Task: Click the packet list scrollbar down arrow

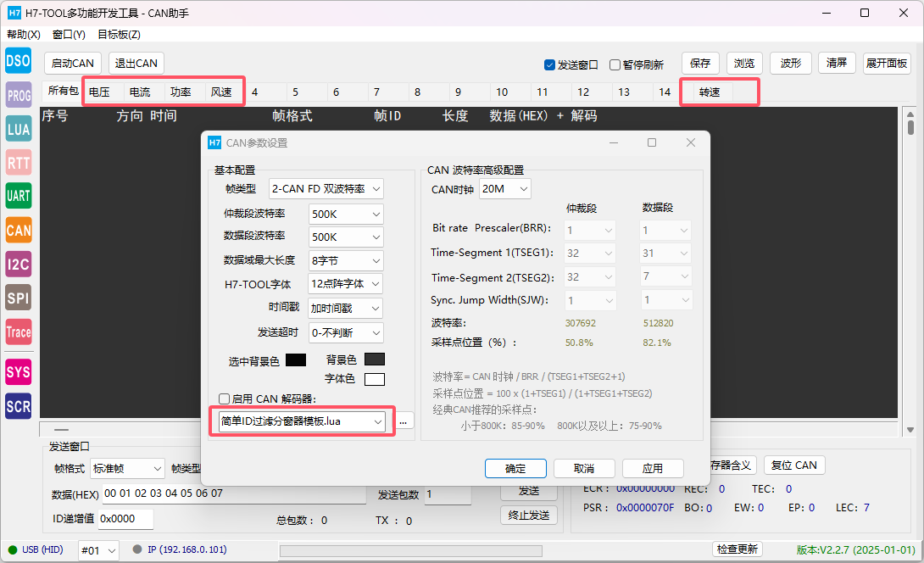Action: pos(910,430)
